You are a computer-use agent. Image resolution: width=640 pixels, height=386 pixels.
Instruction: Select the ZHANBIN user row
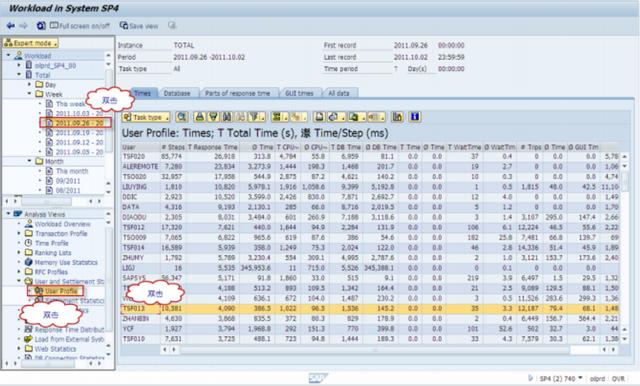point(370,319)
